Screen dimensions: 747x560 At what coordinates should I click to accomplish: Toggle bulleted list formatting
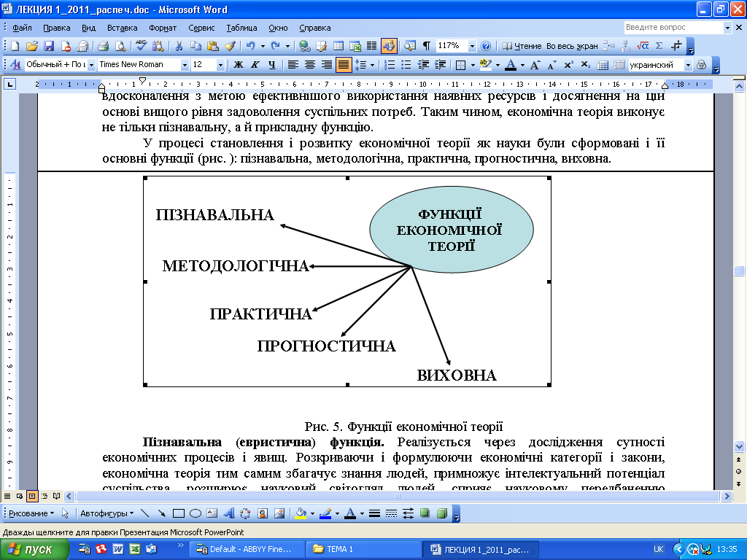(406, 65)
